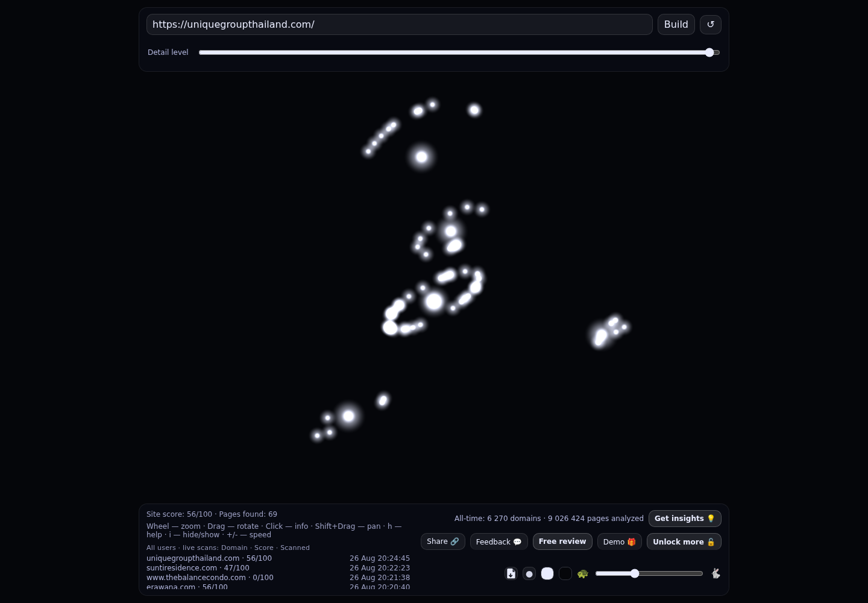Screen dimensions: 868x603
Task: Select uniquegroupthailand.com in live scans
Action: click(x=209, y=558)
